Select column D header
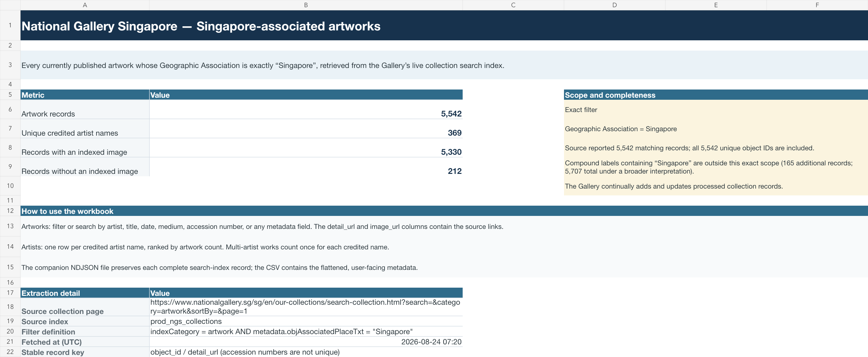The height and width of the screenshot is (357, 868). tap(614, 5)
